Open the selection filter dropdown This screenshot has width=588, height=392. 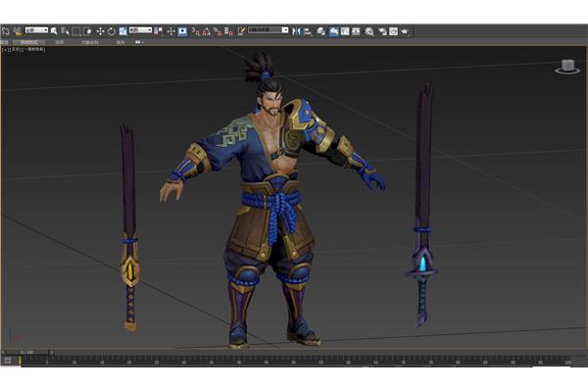click(x=36, y=29)
